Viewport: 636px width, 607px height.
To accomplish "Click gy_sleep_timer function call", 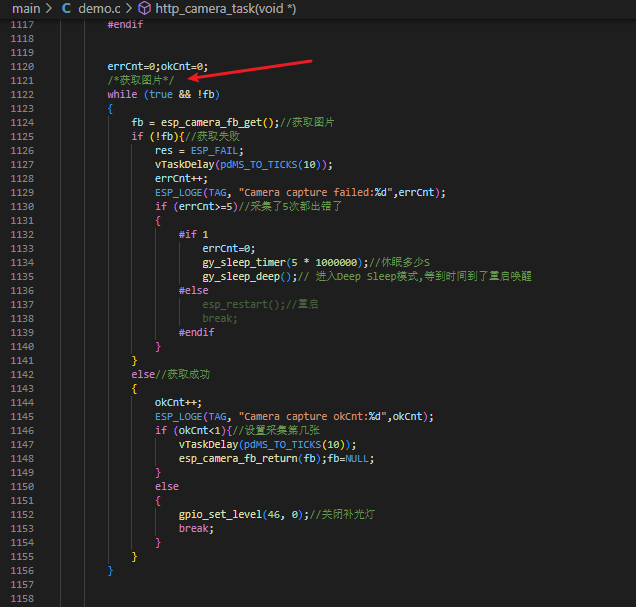I will pos(244,262).
